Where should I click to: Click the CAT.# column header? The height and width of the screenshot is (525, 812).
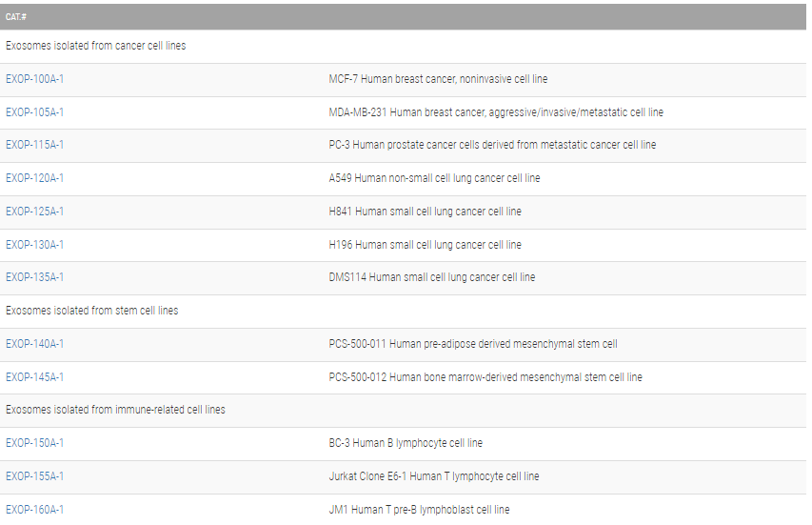pyautogui.click(x=16, y=17)
